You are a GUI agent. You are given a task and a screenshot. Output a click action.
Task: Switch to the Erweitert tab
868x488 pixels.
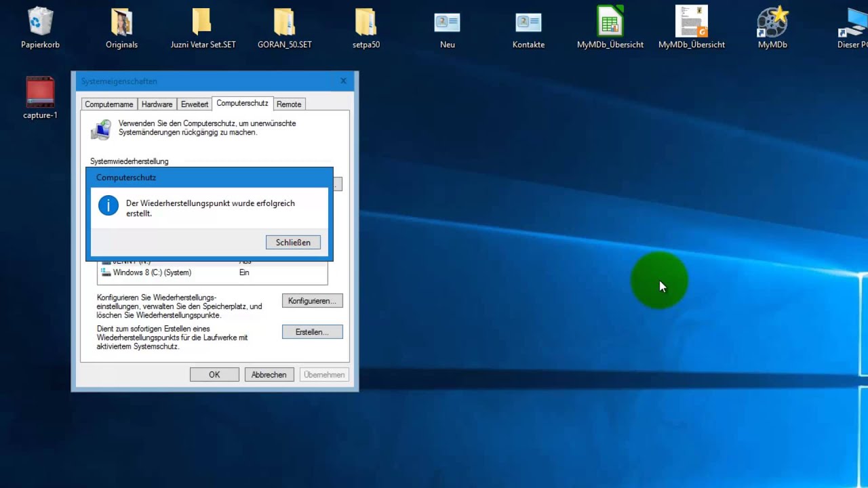195,104
